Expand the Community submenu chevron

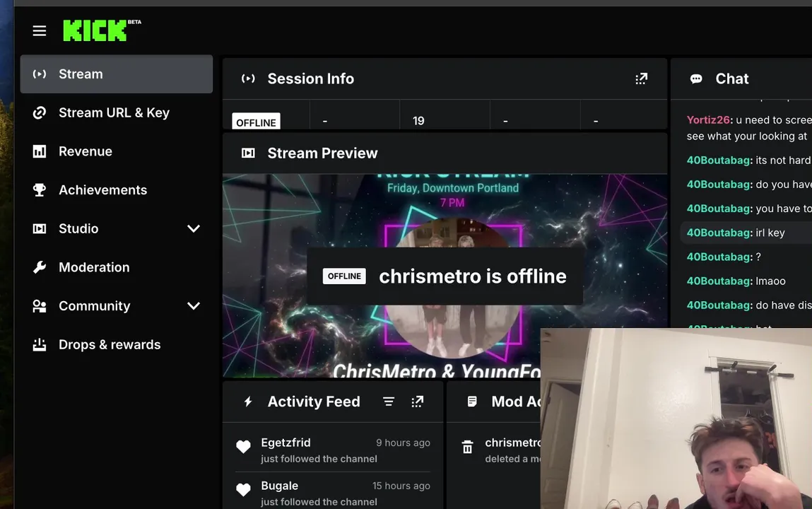(194, 306)
